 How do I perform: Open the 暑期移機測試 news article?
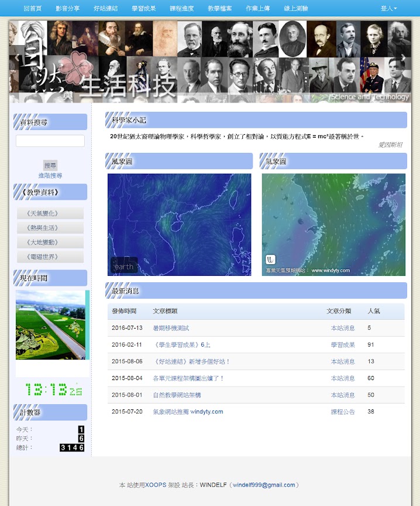coord(171,328)
